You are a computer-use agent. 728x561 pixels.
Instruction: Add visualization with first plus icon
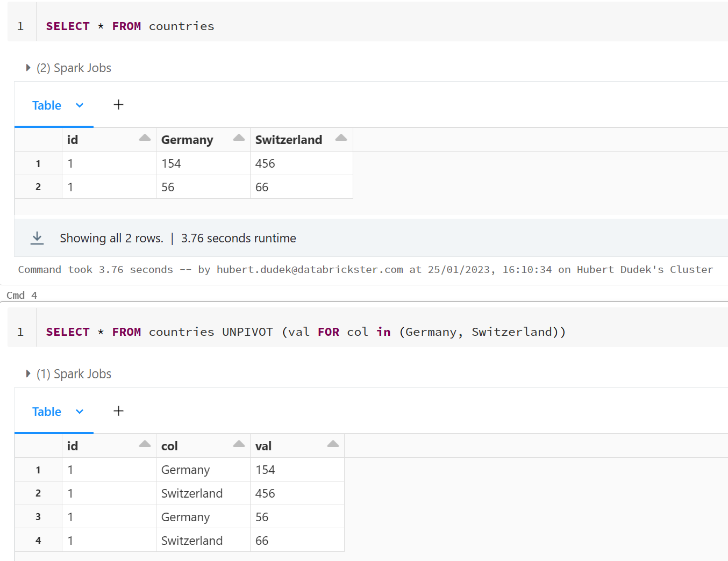(118, 105)
